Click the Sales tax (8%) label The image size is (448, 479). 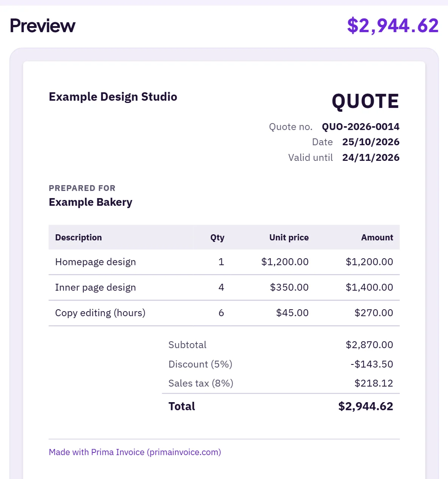[201, 383]
